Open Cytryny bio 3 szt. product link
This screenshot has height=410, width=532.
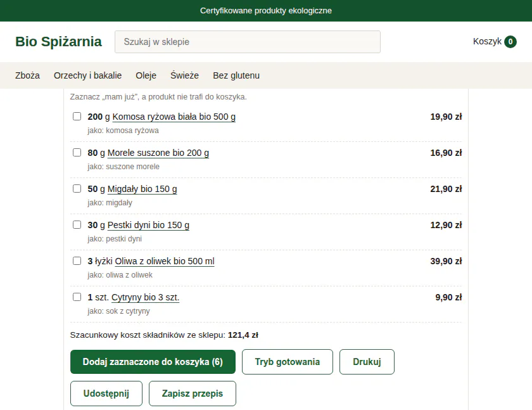[145, 298]
